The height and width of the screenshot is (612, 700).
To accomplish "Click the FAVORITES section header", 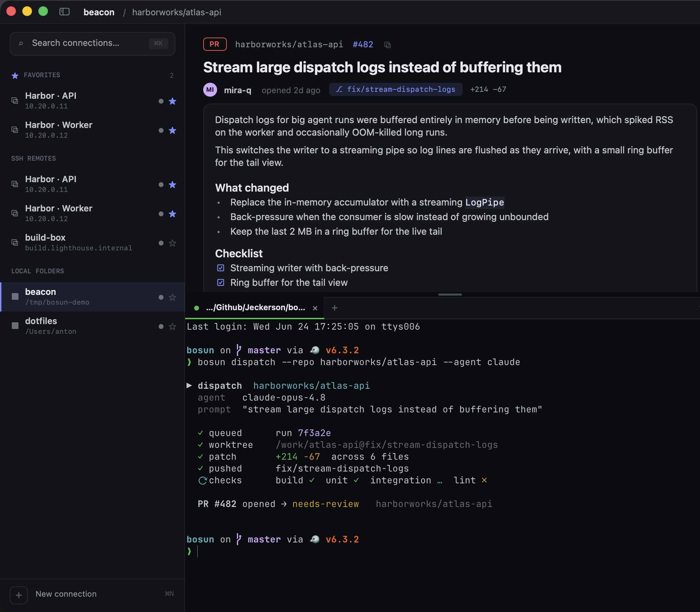I will [42, 75].
